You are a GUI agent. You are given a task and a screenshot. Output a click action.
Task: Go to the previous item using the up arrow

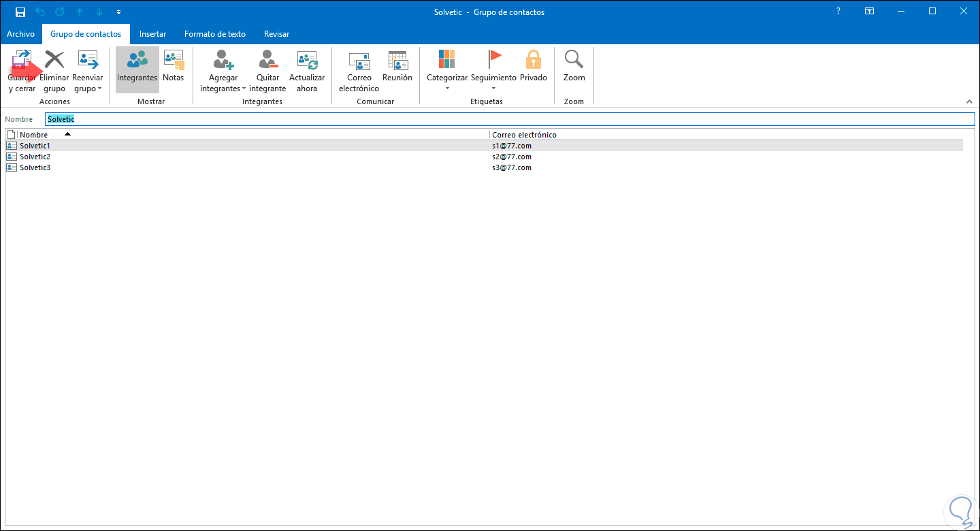click(x=80, y=12)
